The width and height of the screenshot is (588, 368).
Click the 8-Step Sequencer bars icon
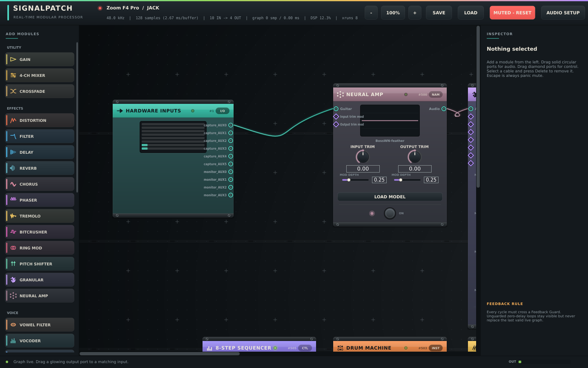209,348
